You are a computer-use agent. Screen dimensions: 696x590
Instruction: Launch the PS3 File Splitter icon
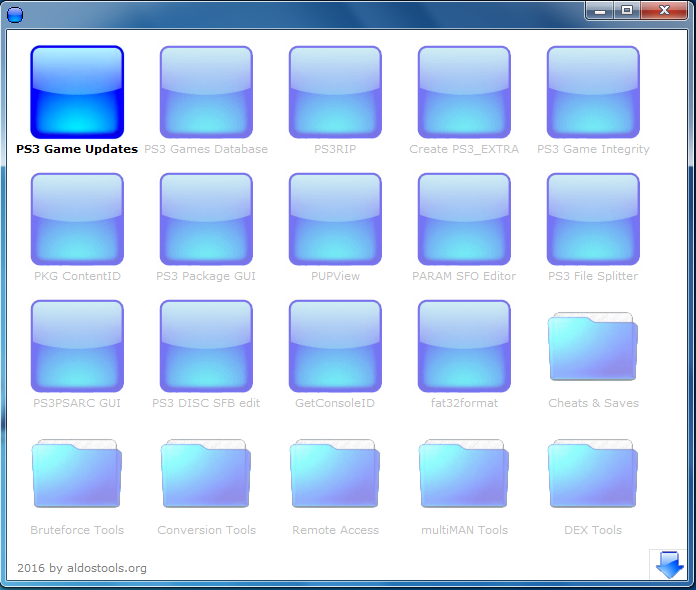[593, 219]
